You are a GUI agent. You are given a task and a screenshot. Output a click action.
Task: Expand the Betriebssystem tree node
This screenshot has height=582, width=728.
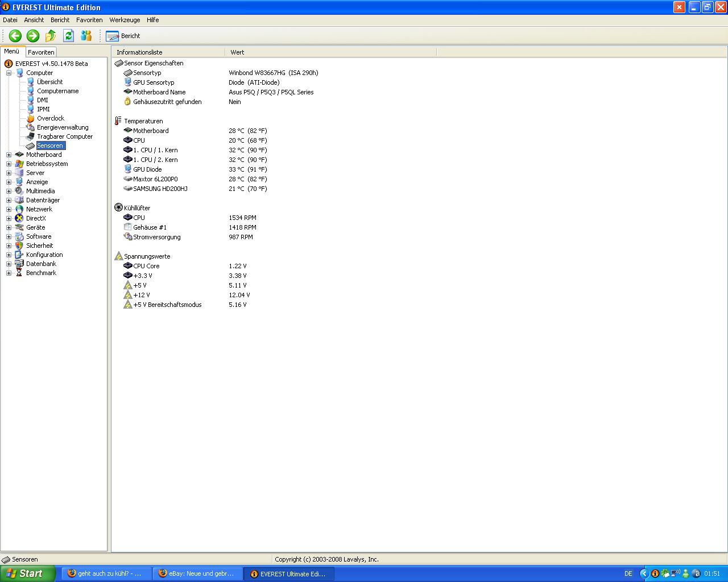pos(9,164)
